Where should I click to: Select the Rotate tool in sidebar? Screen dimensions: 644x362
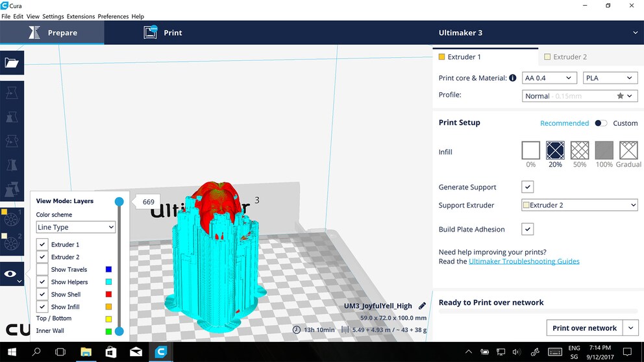point(12,141)
